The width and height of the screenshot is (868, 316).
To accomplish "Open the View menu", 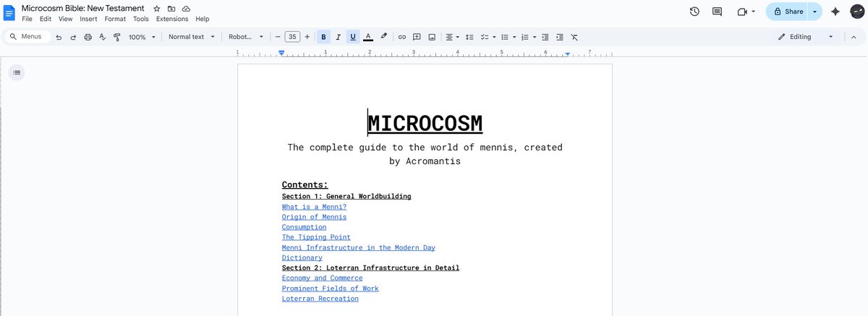I will [65, 19].
